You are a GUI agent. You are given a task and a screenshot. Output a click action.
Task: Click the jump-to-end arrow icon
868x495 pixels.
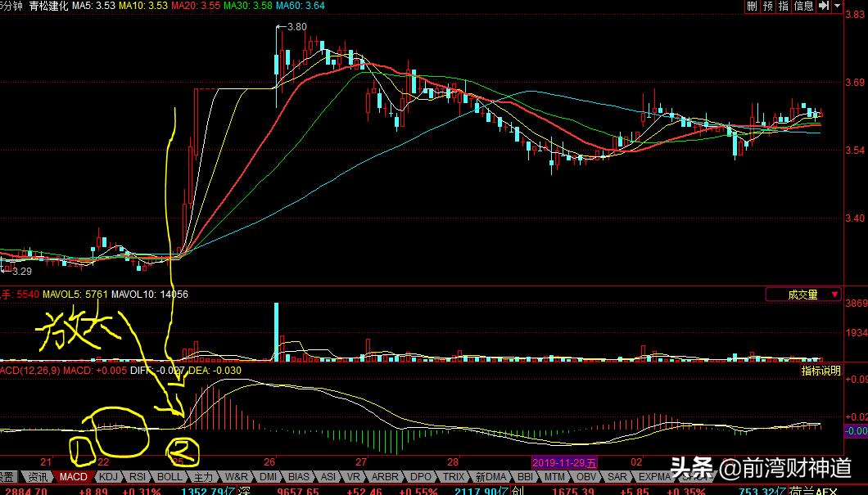pyautogui.click(x=824, y=6)
